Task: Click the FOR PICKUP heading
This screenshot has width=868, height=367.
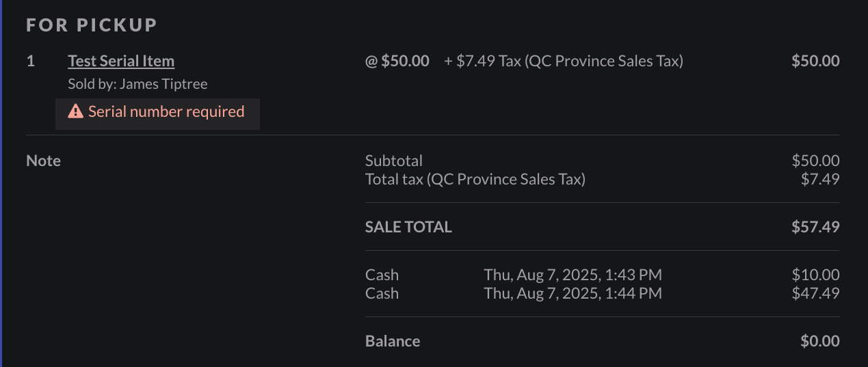Action: [x=92, y=25]
